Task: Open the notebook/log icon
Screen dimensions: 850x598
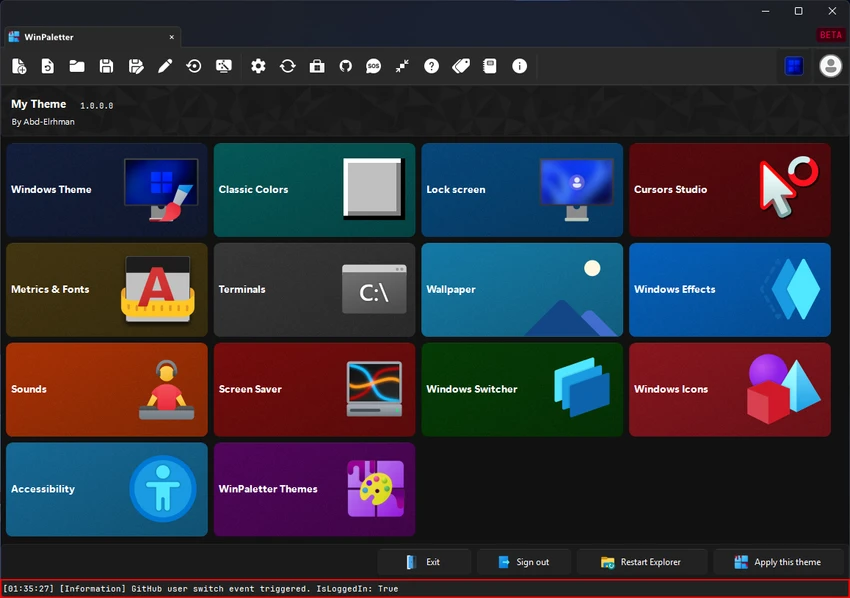Action: [x=490, y=66]
